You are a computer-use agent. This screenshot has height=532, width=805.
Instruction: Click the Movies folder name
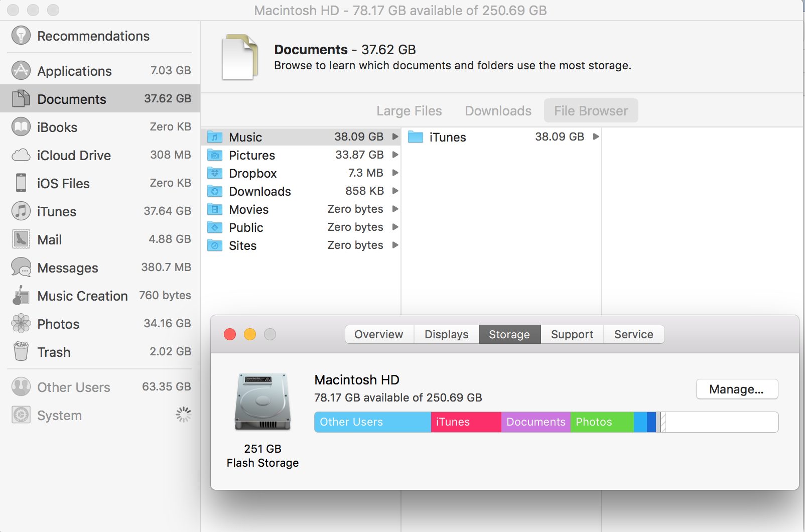249,209
